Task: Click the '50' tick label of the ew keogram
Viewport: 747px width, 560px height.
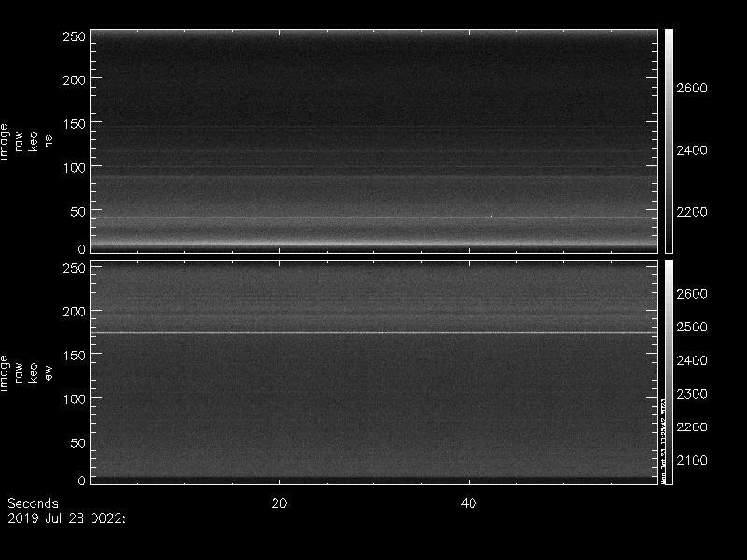Action: (x=78, y=442)
